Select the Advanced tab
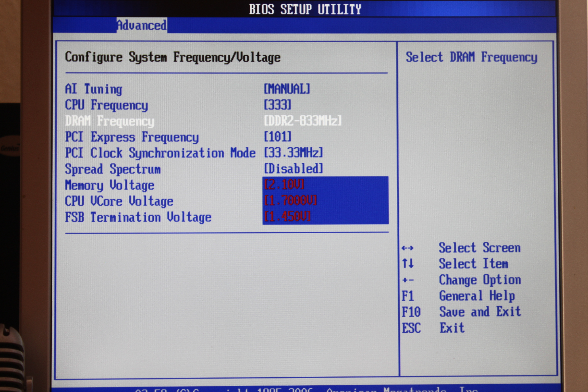The image size is (588, 392). (x=142, y=25)
